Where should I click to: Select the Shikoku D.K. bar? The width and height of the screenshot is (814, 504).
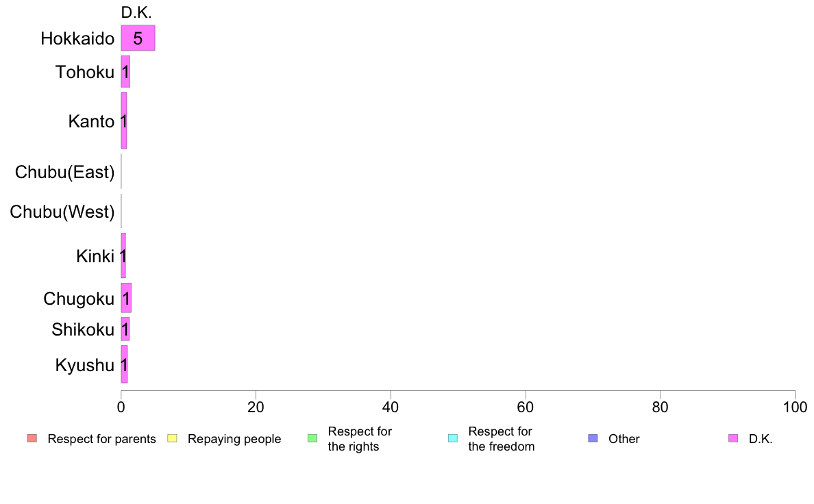click(x=125, y=329)
